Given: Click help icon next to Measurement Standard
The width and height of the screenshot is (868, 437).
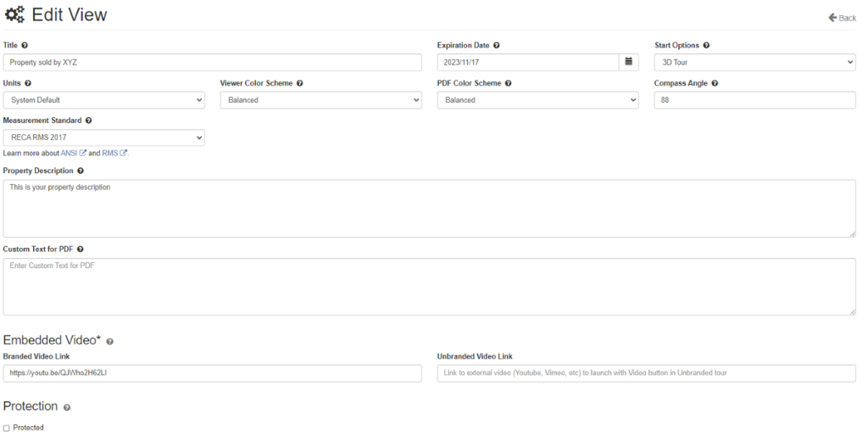Looking at the screenshot, I should click(89, 121).
